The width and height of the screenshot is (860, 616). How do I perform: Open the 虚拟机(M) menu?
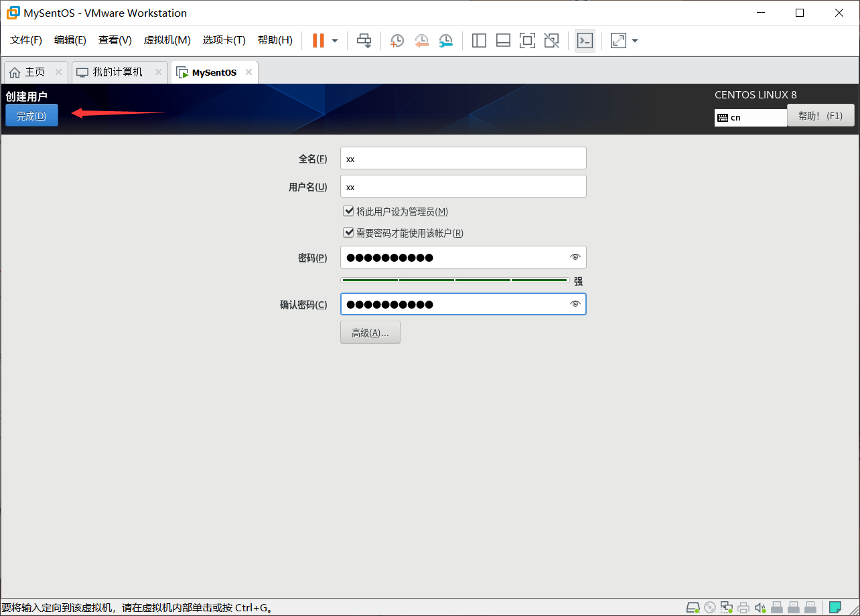[x=167, y=40]
